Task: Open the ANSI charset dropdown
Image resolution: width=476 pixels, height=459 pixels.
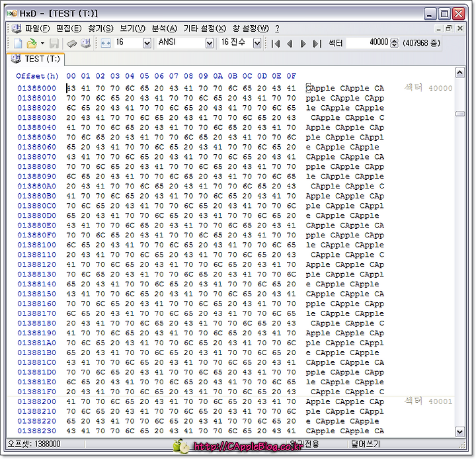Action: [x=209, y=44]
